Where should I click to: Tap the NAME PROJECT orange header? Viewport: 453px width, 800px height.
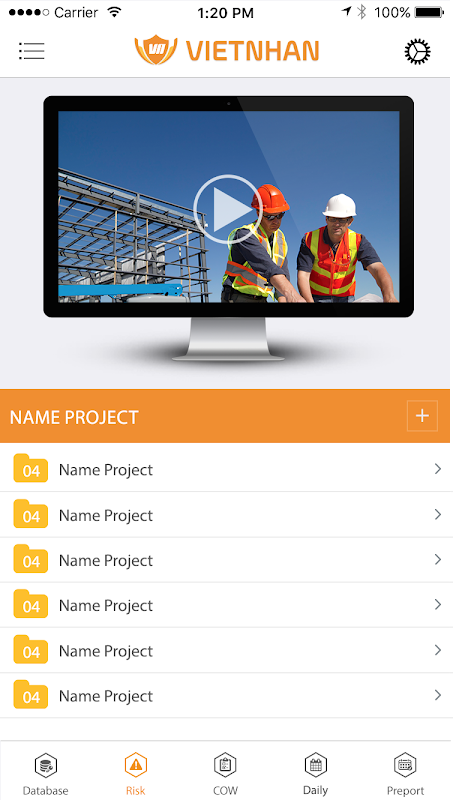[225, 416]
